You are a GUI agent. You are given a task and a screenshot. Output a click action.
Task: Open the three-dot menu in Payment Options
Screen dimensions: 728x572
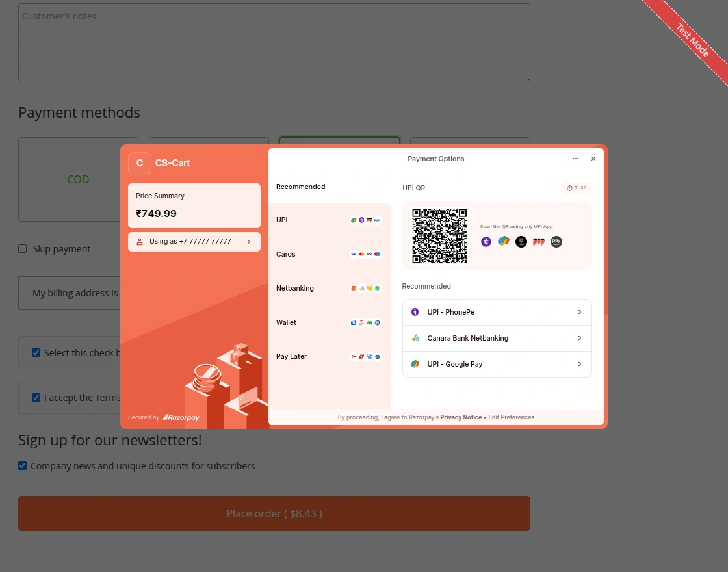coord(576,159)
